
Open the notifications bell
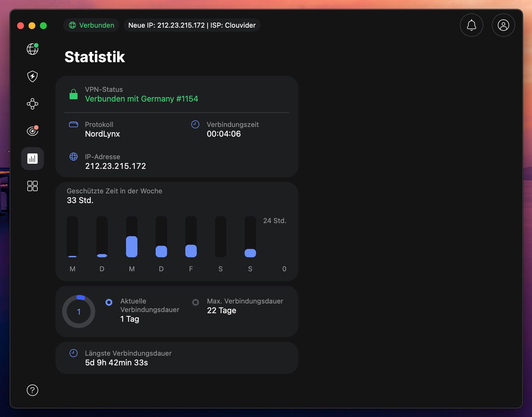point(471,25)
